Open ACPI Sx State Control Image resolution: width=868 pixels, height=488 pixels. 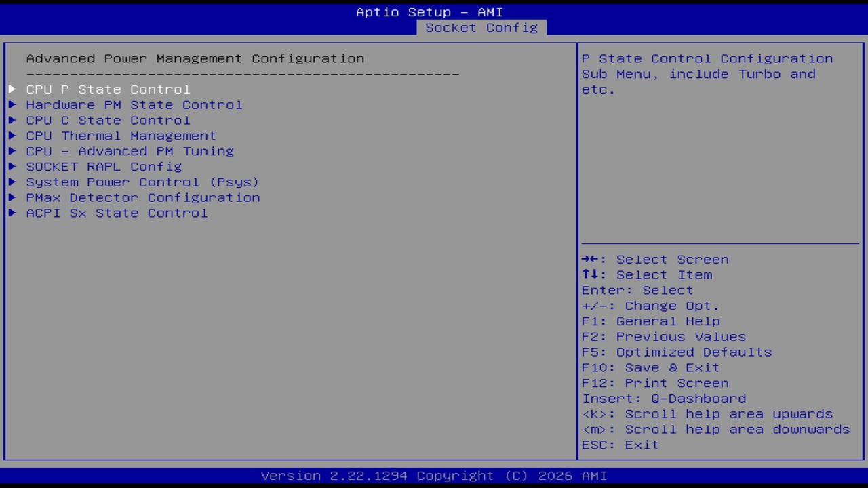pyautogui.click(x=117, y=213)
